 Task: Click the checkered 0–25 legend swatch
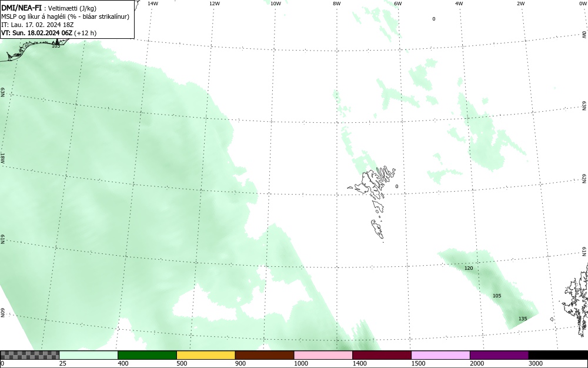29,355
